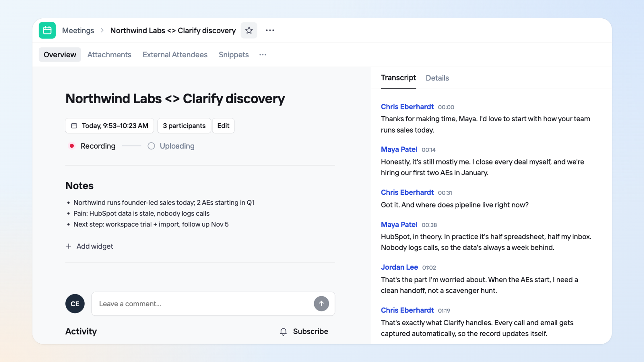Open the Snippets tab
The image size is (644, 362).
click(x=233, y=55)
